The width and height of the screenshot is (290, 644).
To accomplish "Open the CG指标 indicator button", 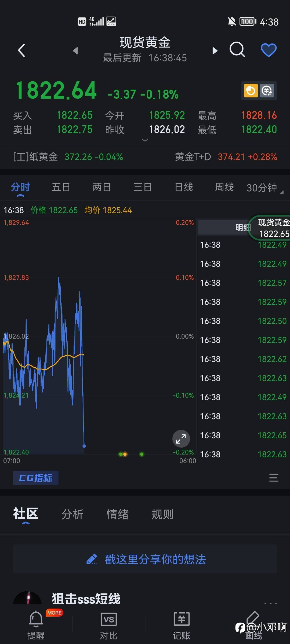I will tap(36, 478).
